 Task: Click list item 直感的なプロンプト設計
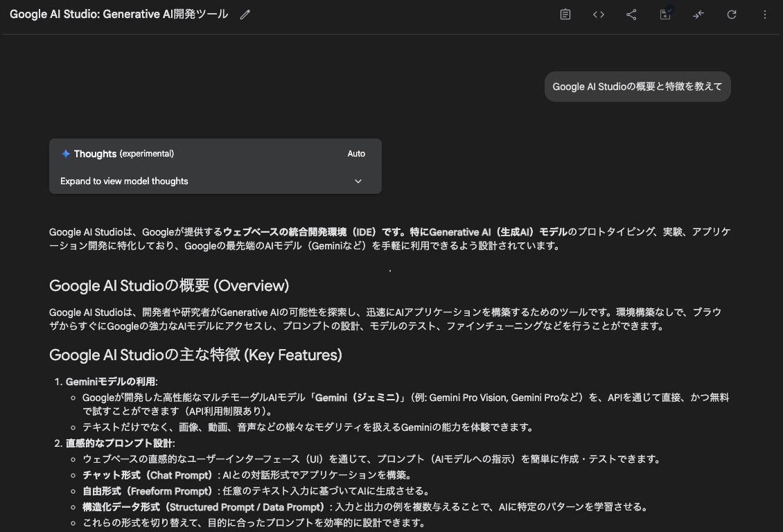(121, 443)
